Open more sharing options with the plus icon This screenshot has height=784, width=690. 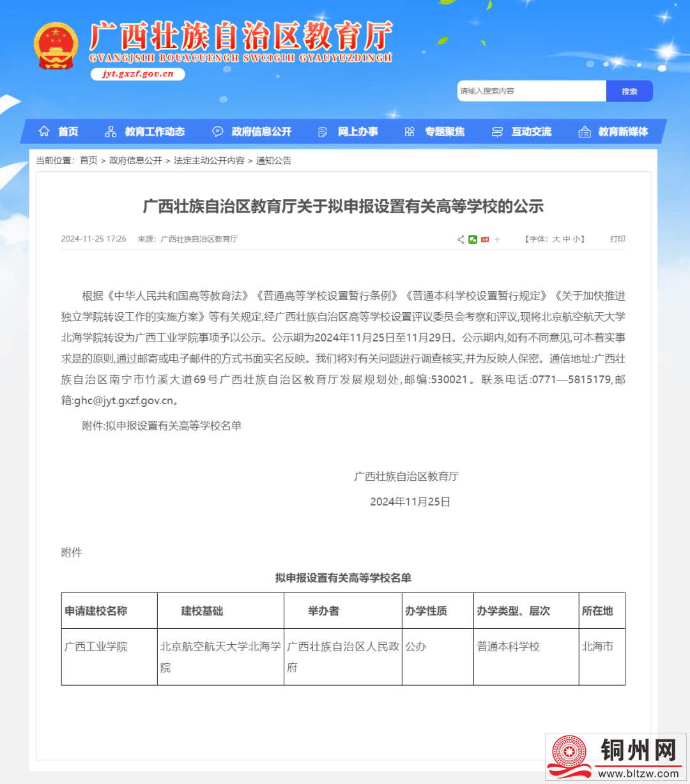pos(497,239)
